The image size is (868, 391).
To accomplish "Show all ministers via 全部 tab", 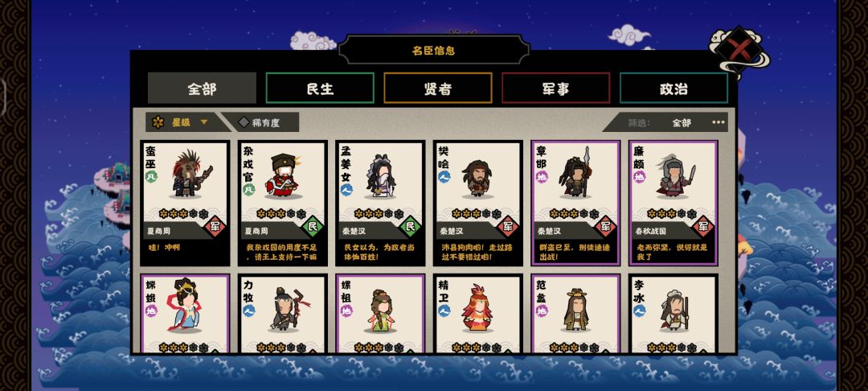I will (x=202, y=88).
